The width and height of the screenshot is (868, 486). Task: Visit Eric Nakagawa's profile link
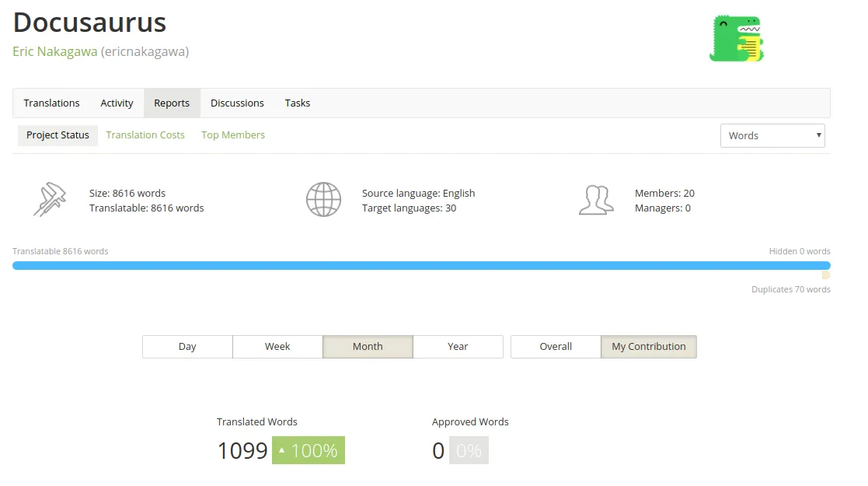coord(55,51)
